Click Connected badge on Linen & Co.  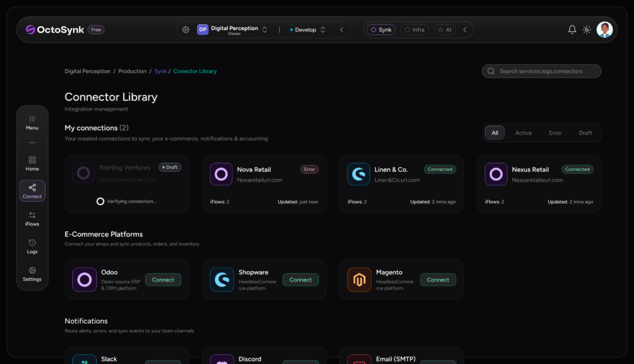click(x=440, y=170)
